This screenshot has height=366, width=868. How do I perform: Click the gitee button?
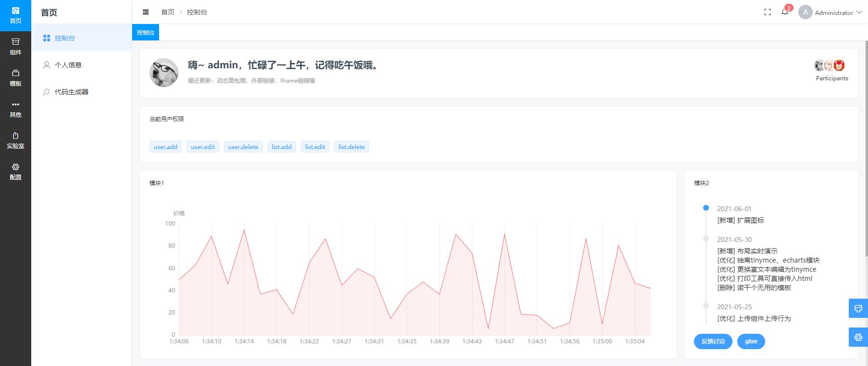[x=751, y=341]
